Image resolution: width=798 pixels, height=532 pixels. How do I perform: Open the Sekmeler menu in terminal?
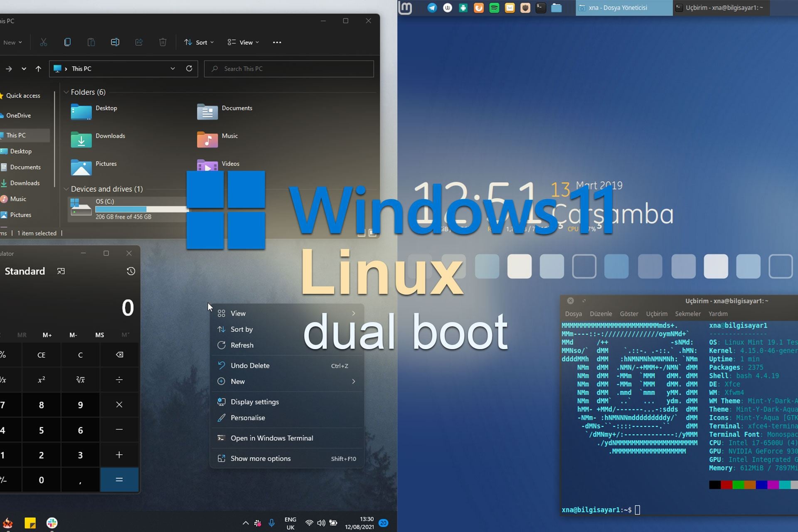pos(687,314)
